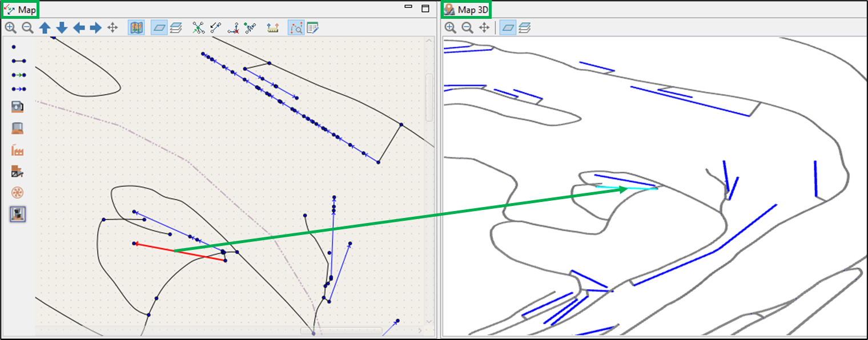Screen dimensions: 868x340
Task: Select the cyan highlighted segment in Map 3D
Action: pos(626,188)
